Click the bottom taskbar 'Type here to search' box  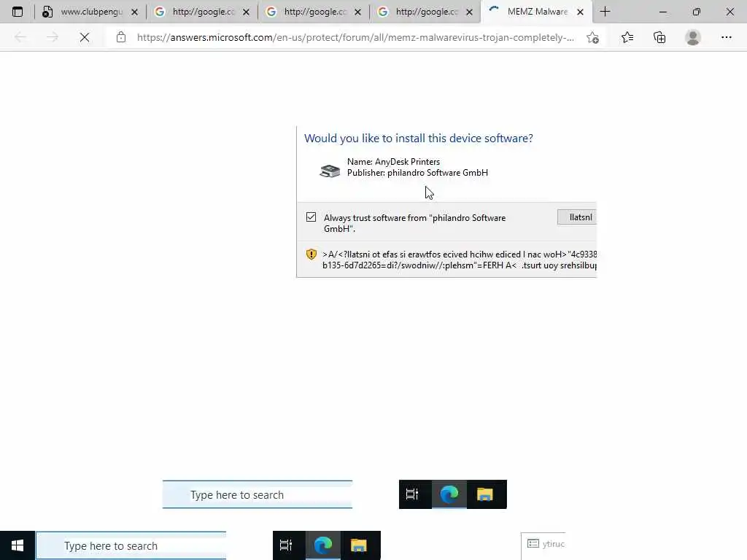click(x=131, y=545)
